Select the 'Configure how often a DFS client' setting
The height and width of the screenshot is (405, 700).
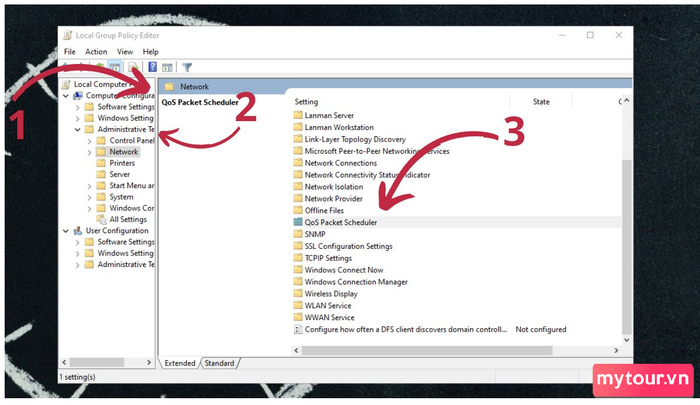tap(406, 329)
